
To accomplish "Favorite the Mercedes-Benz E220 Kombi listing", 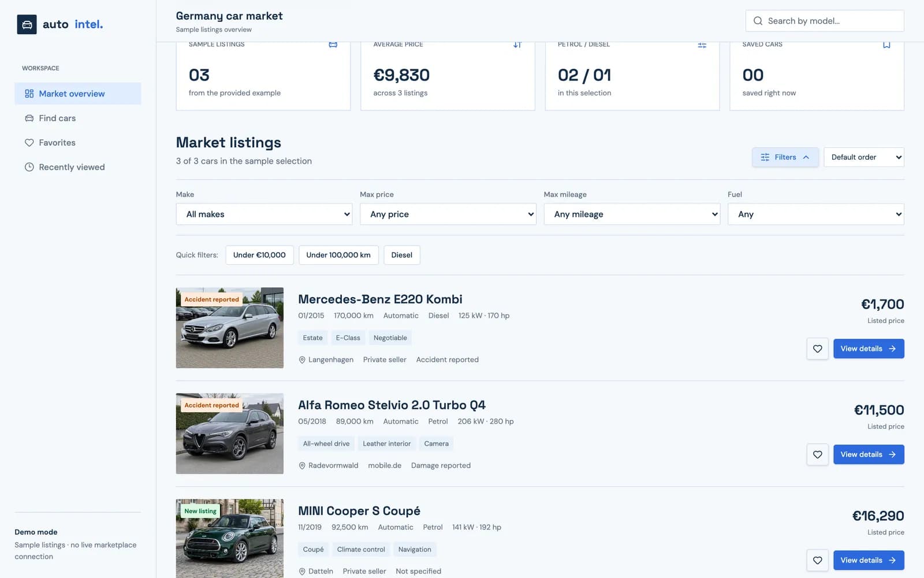I will tap(817, 349).
